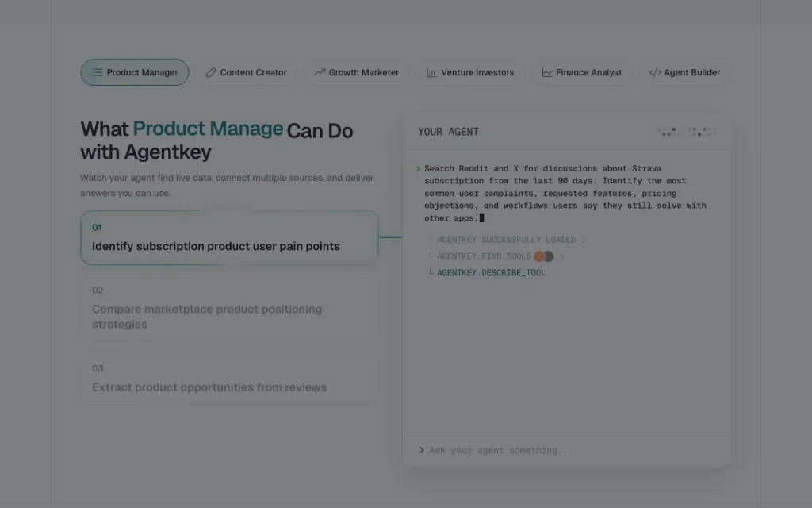
Task: Switch to the Content Creator tab
Action: pyautogui.click(x=247, y=72)
